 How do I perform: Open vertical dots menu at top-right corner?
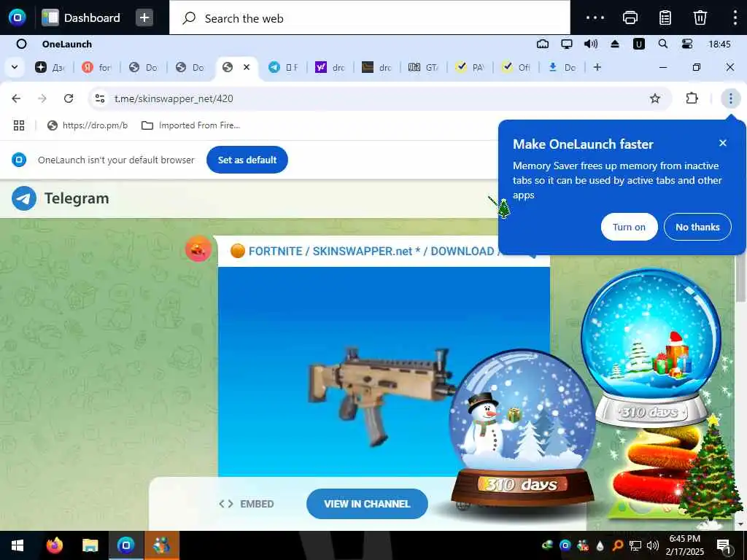point(735,17)
